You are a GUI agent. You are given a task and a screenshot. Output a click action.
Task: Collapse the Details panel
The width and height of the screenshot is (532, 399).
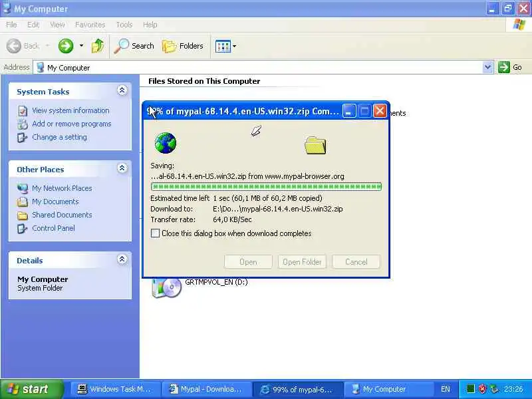click(x=122, y=259)
